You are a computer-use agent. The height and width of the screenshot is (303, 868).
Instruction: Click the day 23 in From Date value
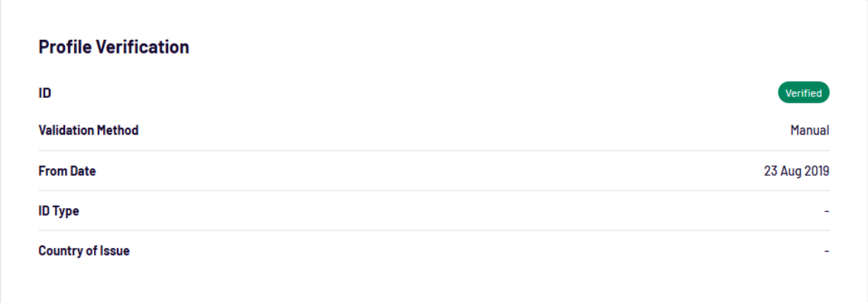770,171
